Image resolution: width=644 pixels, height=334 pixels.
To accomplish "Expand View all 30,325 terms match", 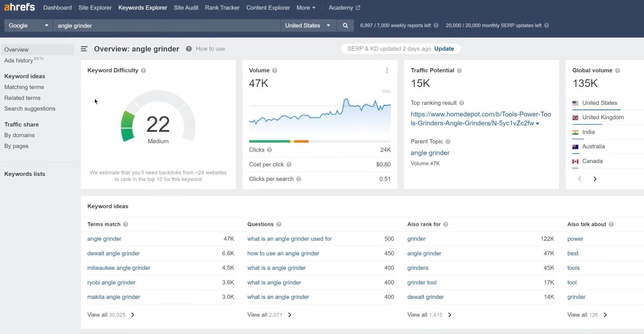I will point(111,315).
